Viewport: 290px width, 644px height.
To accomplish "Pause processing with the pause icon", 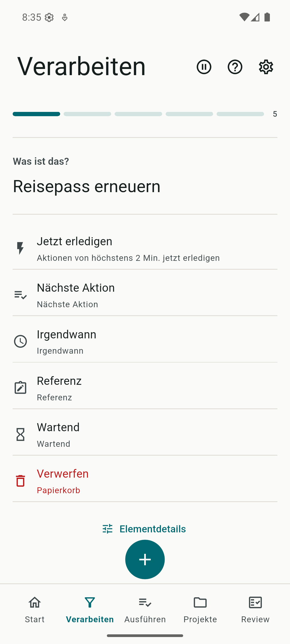I will coord(204,67).
